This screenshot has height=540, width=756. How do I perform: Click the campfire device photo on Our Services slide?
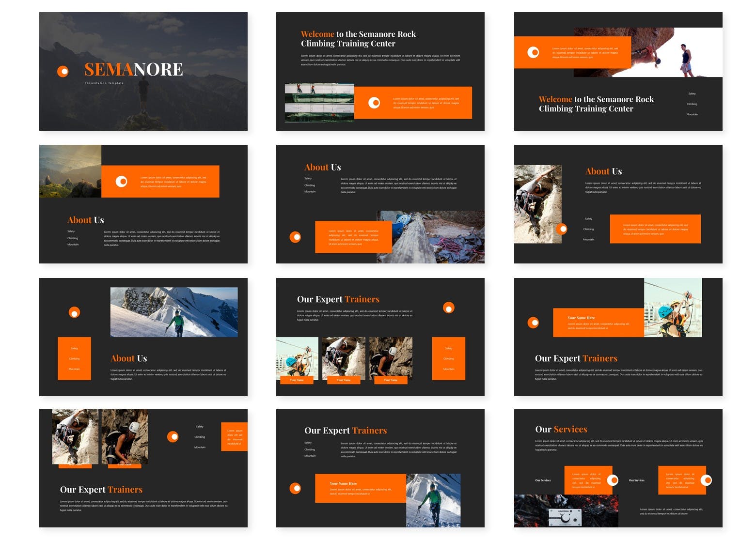566,511
